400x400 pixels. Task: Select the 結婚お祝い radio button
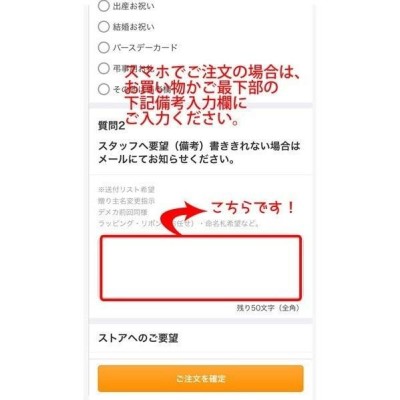click(104, 27)
